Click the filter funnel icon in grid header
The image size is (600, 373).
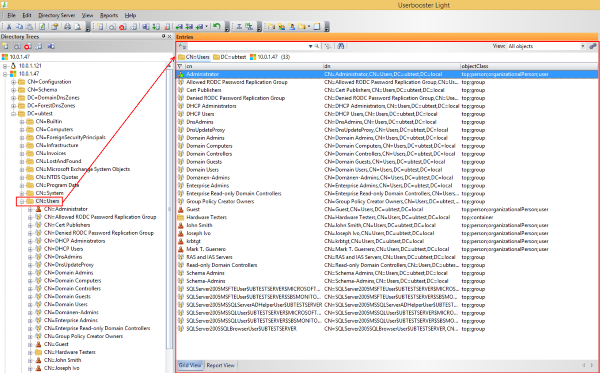point(180,66)
